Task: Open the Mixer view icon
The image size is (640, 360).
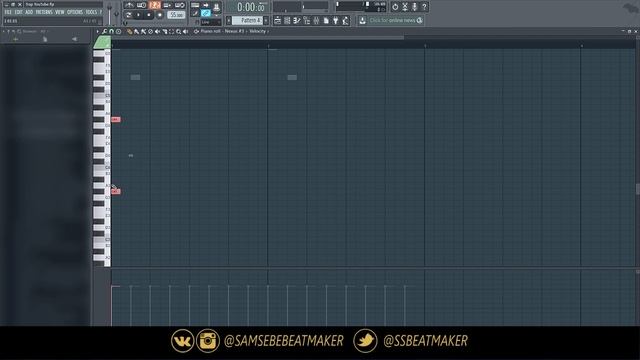Action: pos(316,20)
